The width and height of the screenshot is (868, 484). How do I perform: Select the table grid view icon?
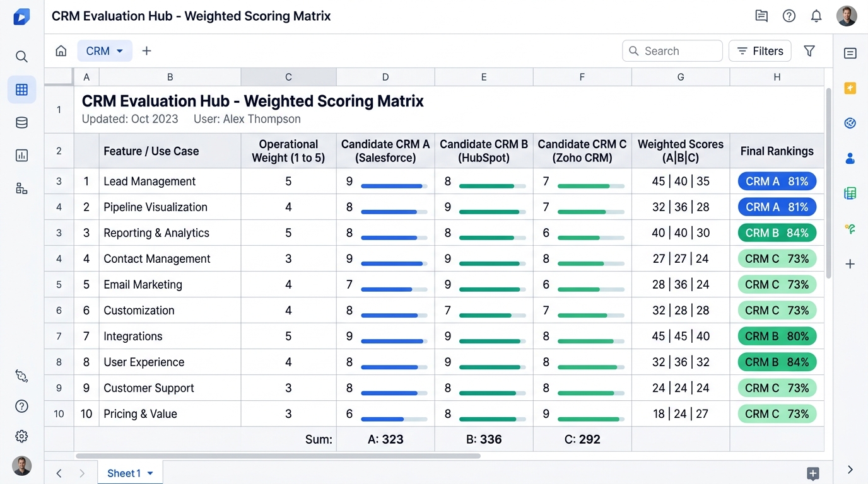tap(21, 89)
